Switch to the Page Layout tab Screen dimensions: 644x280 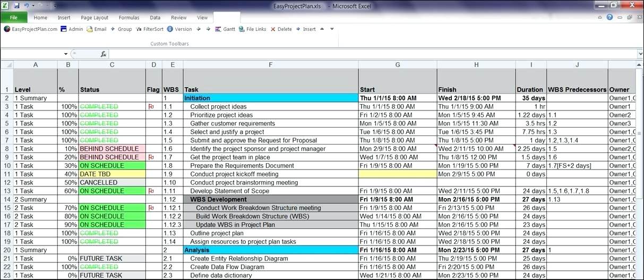tap(94, 18)
